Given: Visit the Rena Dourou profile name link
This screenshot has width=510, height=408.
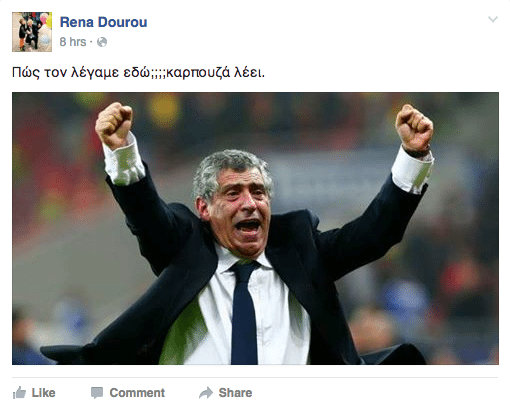Looking at the screenshot, I should [x=103, y=22].
